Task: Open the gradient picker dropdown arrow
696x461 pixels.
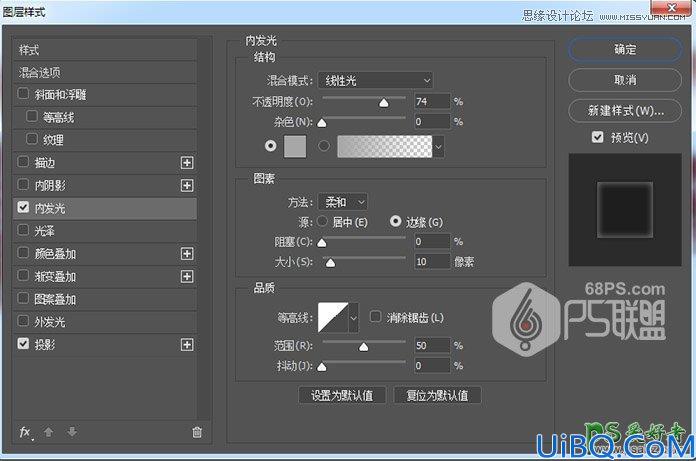Action: (x=439, y=147)
